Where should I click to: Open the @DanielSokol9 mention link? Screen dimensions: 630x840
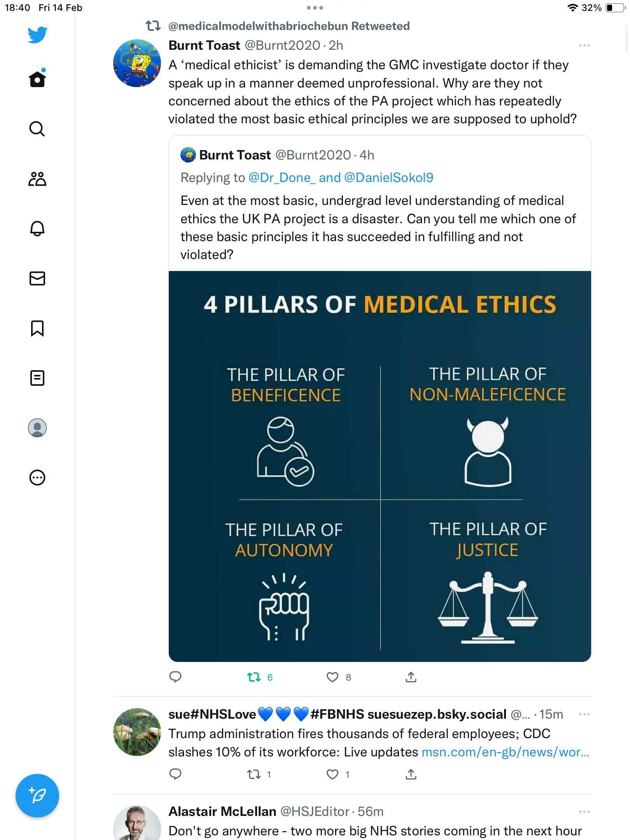click(x=388, y=178)
